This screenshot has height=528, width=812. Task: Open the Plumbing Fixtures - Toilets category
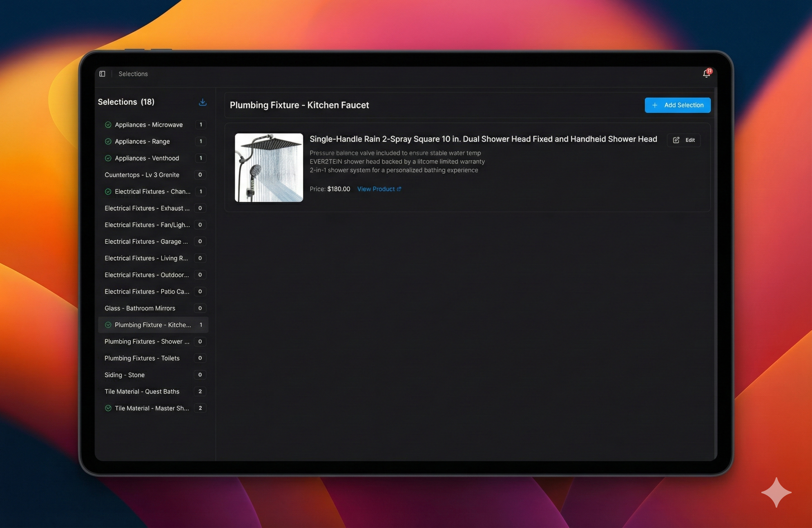pyautogui.click(x=142, y=358)
